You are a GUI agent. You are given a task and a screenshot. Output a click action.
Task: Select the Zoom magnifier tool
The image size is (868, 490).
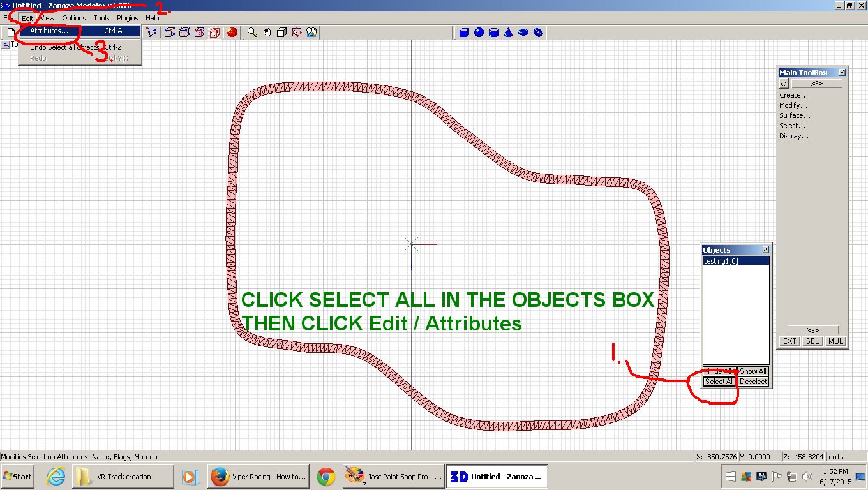pyautogui.click(x=253, y=32)
